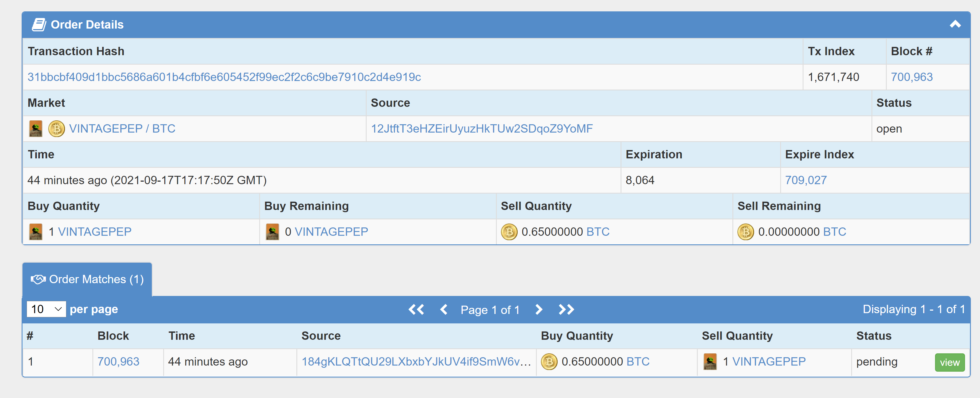Go to previous page arrow
980x398 pixels.
(444, 310)
